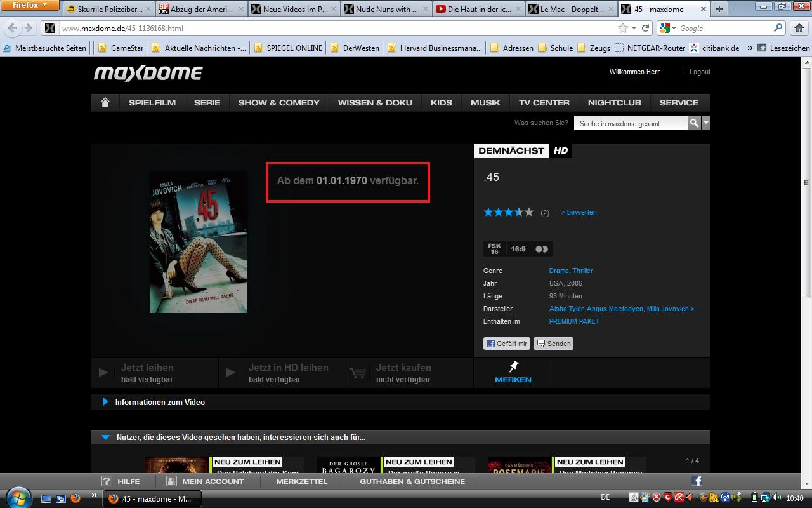Click the .45 movie poster
Screen dimensions: 812x508
coord(199,242)
